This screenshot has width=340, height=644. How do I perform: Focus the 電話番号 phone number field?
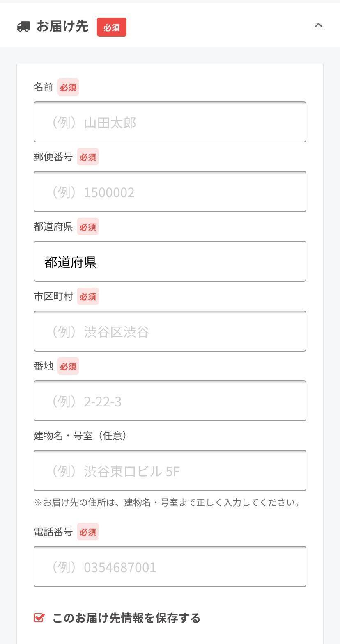click(170, 566)
